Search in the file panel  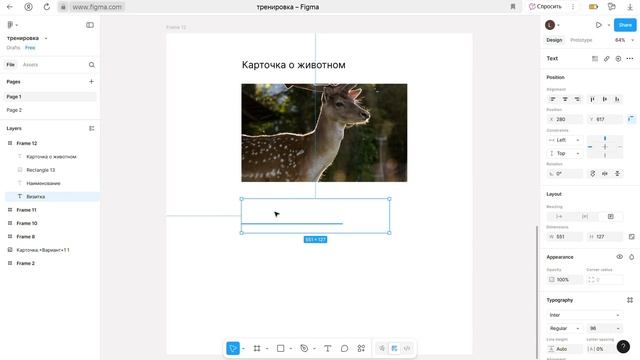(91, 64)
